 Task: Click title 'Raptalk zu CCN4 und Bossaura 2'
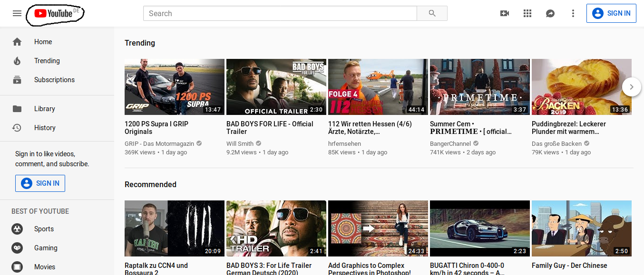(x=156, y=269)
